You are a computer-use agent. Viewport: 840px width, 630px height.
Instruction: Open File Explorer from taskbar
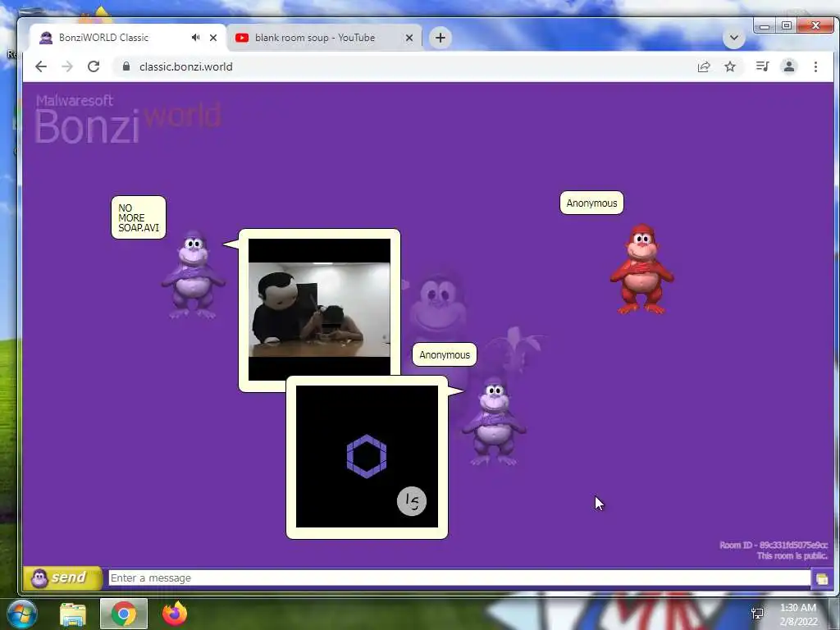click(73, 614)
